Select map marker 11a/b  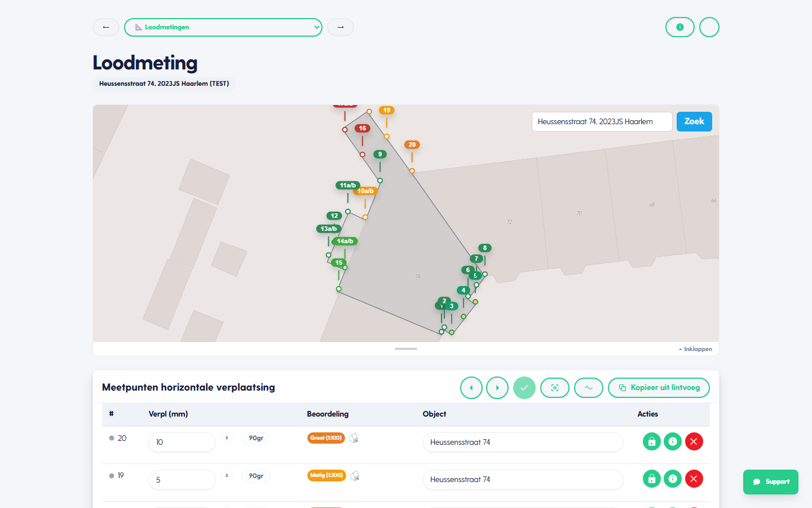(x=348, y=185)
